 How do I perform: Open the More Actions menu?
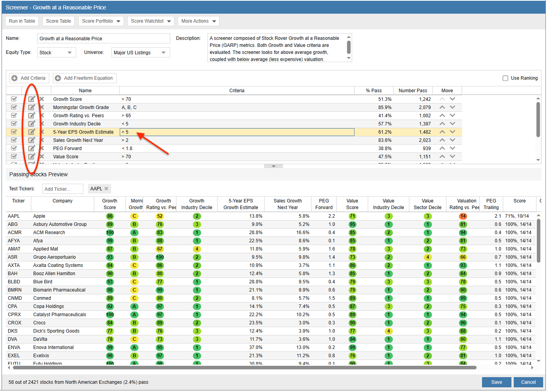click(x=198, y=21)
